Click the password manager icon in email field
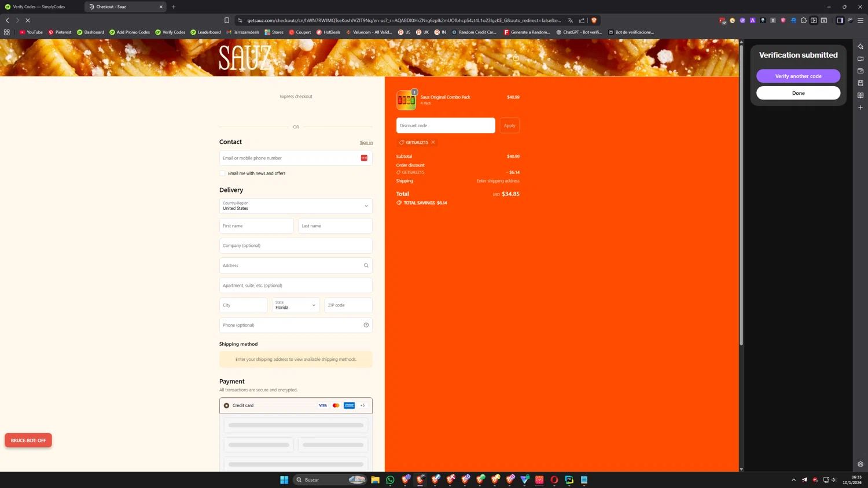This screenshot has height=488, width=868. pyautogui.click(x=364, y=158)
